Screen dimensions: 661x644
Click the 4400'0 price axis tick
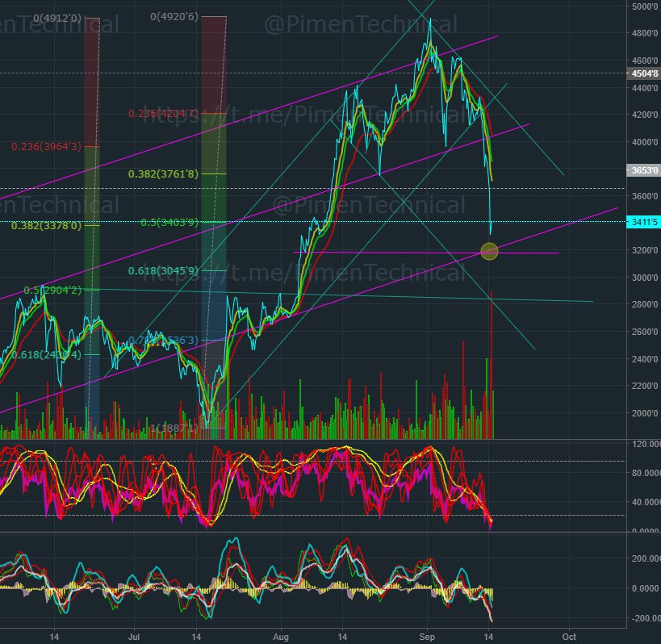click(645, 88)
